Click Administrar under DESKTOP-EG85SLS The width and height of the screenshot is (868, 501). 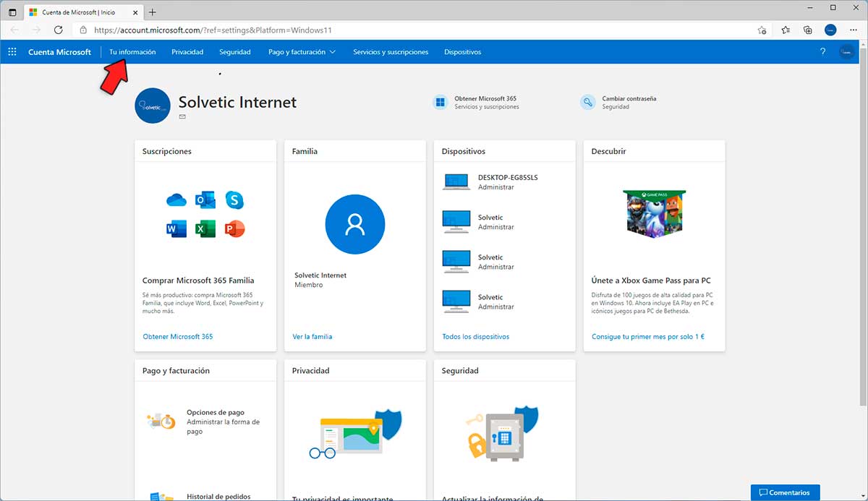point(496,187)
